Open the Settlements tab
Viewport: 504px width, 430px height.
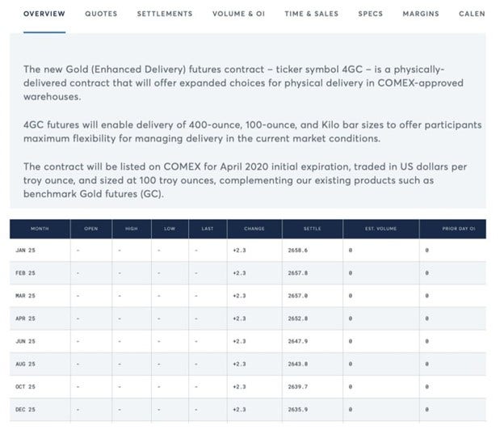point(165,14)
